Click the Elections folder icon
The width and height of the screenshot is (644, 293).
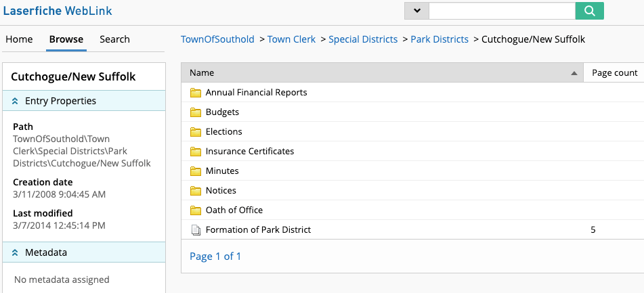tap(196, 132)
